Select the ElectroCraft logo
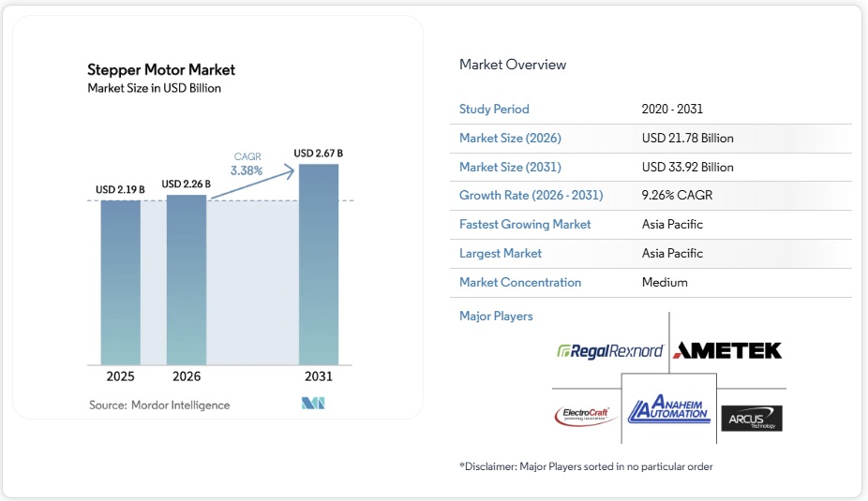 tap(586, 415)
